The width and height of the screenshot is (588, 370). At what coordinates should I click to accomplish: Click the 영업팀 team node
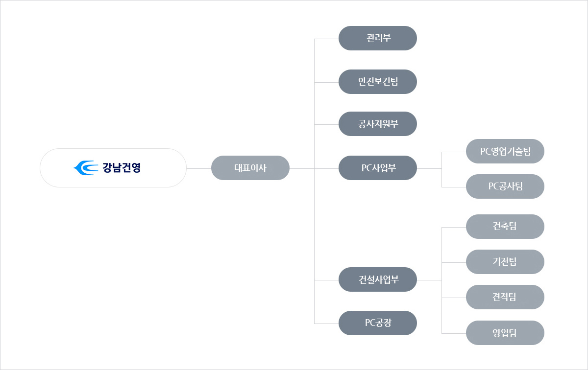click(505, 333)
